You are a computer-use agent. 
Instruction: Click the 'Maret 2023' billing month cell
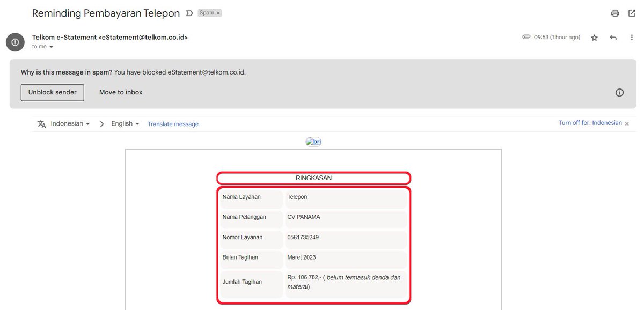tap(346, 259)
